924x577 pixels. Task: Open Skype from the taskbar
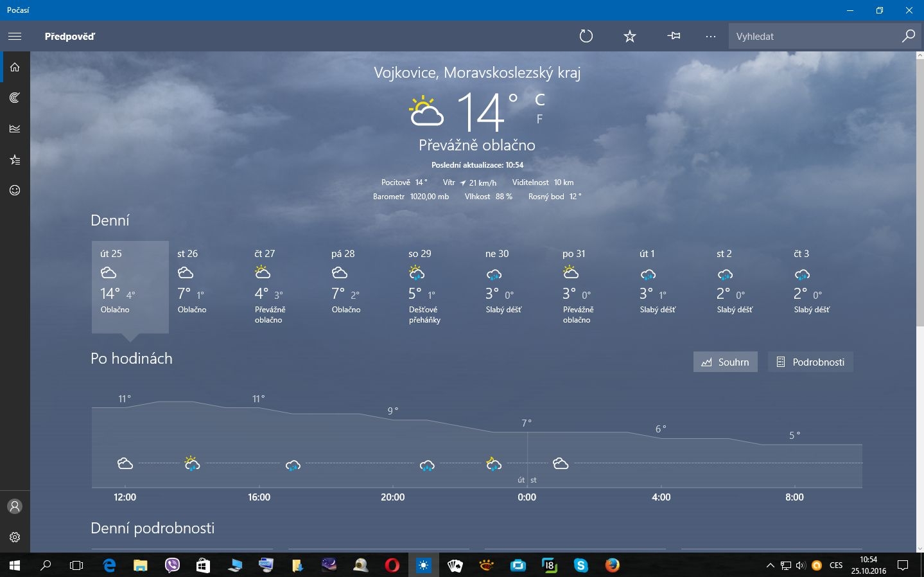pos(581,565)
